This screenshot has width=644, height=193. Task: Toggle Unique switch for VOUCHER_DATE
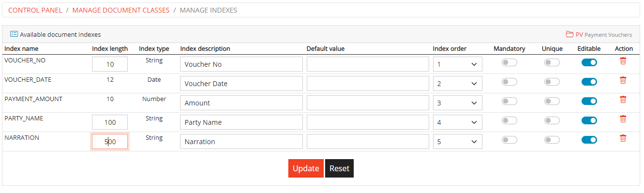(552, 82)
